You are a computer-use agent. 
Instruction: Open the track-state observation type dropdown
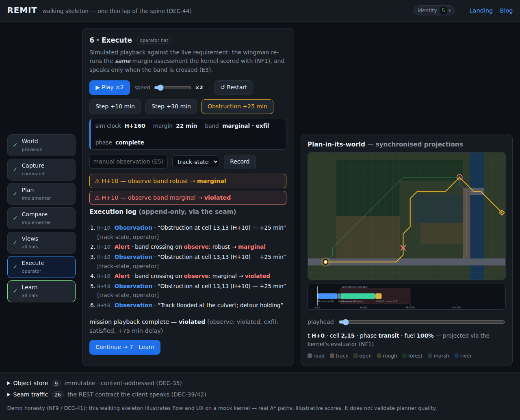[196, 162]
